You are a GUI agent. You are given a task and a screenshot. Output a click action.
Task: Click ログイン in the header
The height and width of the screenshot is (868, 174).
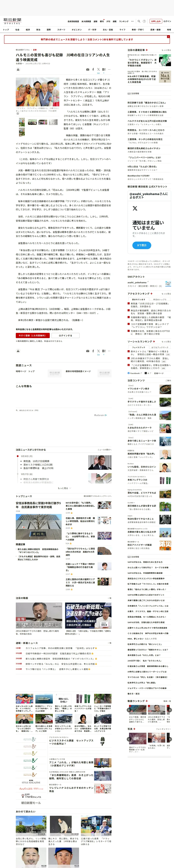click(x=167, y=21)
